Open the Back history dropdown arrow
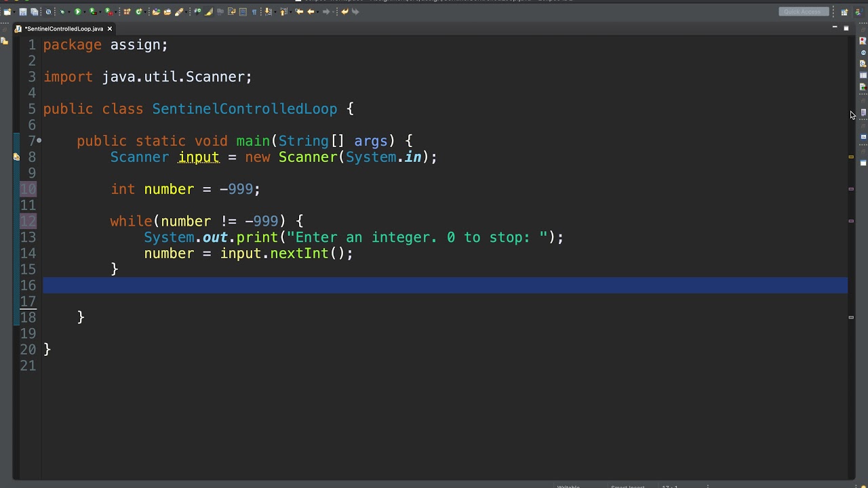Image resolution: width=868 pixels, height=488 pixels. point(317,12)
